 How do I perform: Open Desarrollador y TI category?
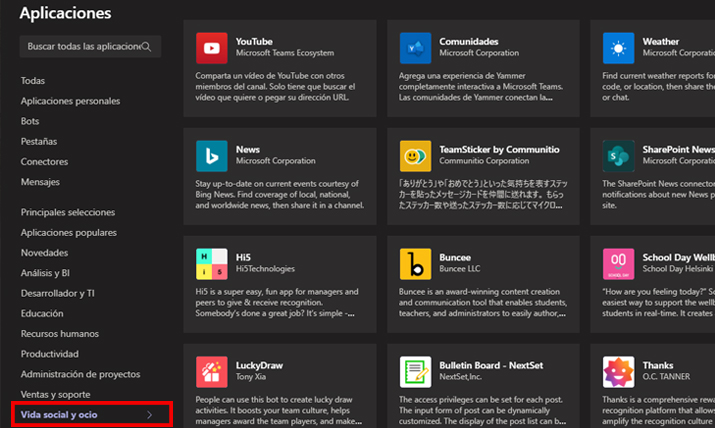click(57, 293)
